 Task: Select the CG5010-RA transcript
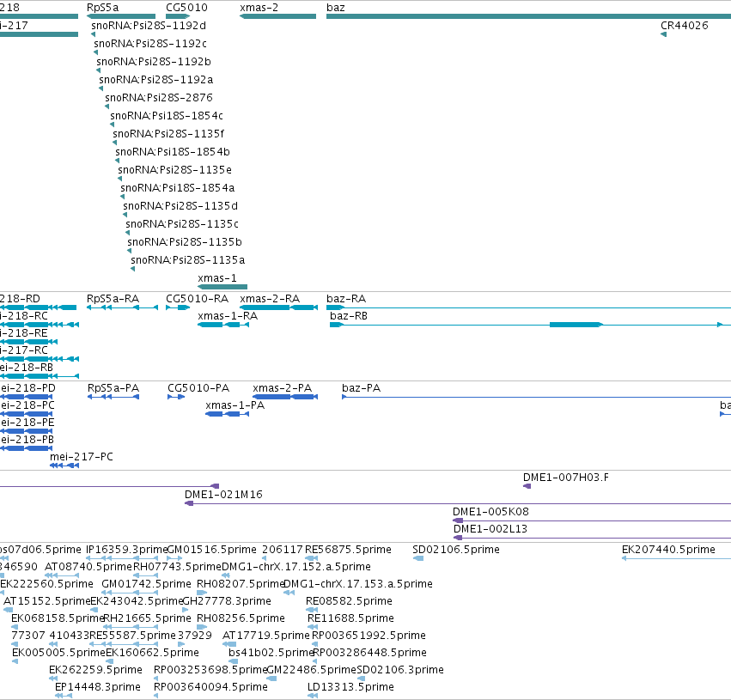(178, 307)
